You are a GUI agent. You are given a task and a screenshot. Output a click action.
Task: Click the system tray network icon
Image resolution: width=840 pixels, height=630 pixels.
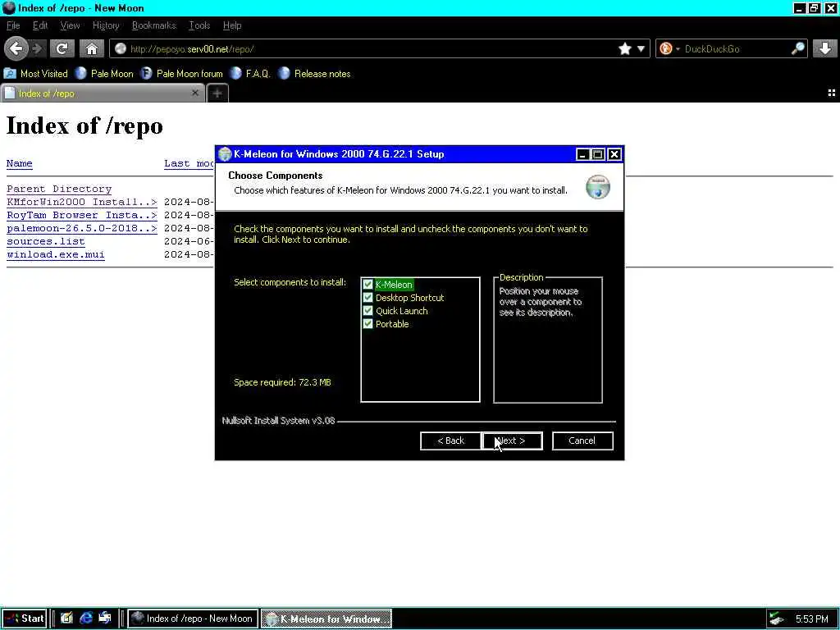776,619
